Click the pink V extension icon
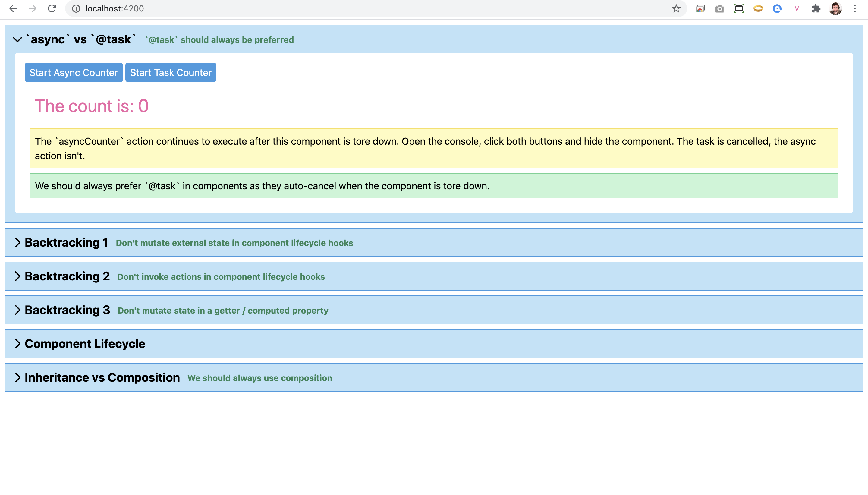 point(797,8)
